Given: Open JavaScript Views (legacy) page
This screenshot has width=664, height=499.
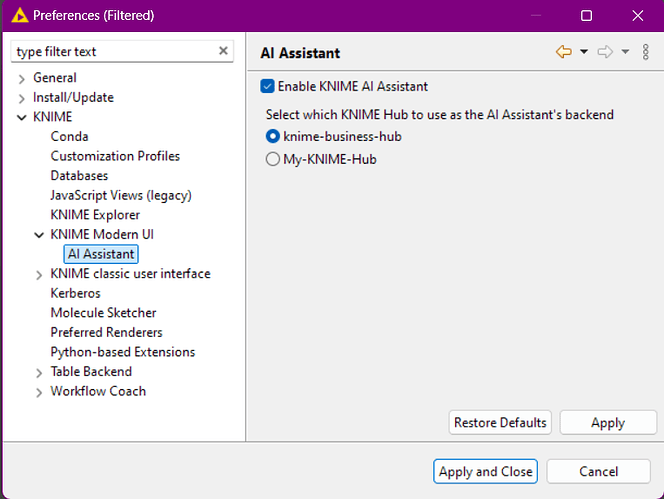Looking at the screenshot, I should (121, 195).
